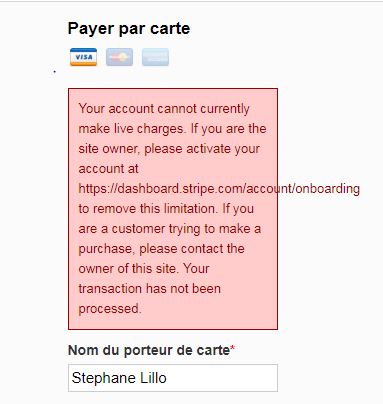Open the dashboard.stripe.com onboarding URL

219,189
